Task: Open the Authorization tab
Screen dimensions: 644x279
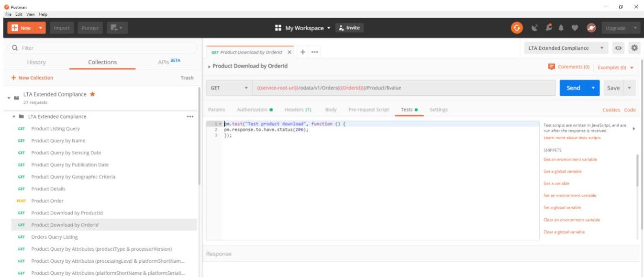Action: click(x=255, y=110)
